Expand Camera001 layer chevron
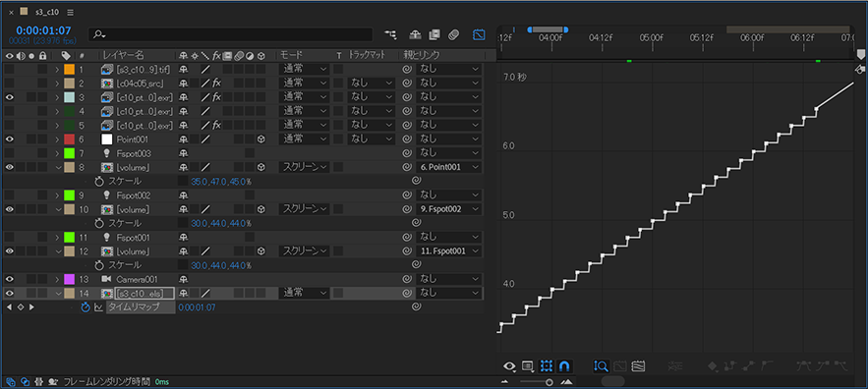The width and height of the screenshot is (868, 389). (56, 279)
